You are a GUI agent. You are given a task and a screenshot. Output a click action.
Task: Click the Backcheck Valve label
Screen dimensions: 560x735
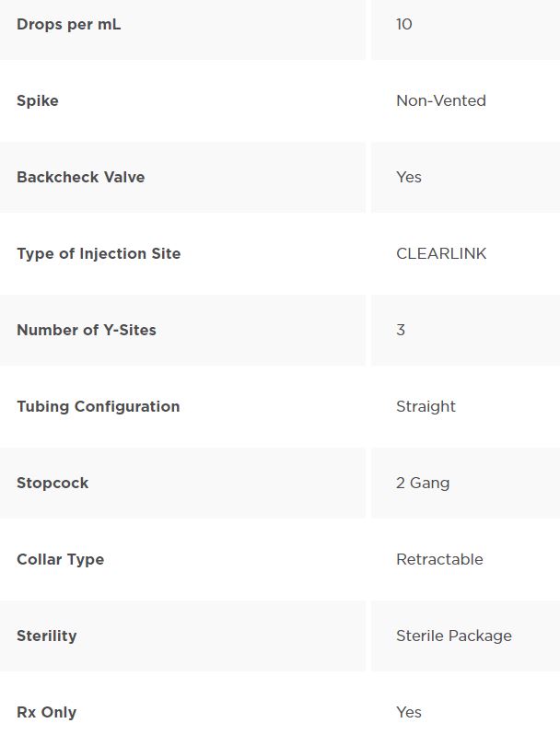(x=80, y=177)
